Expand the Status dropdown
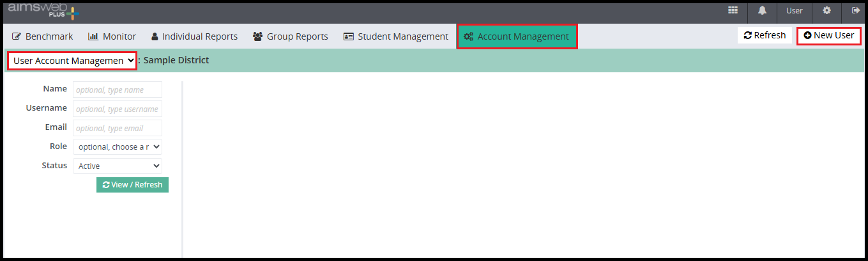Viewport: 868px width, 261px height. point(118,166)
